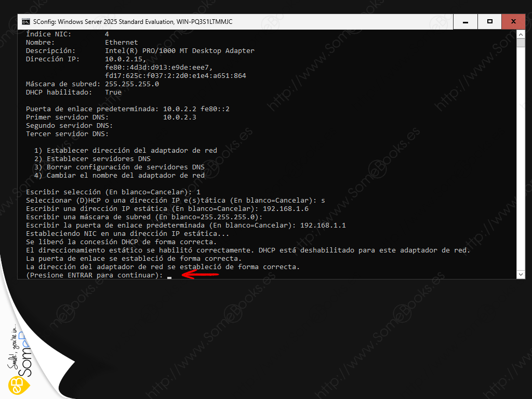This screenshot has width=532, height=399.
Task: Click the scrollbar up arrow
Action: [521, 34]
